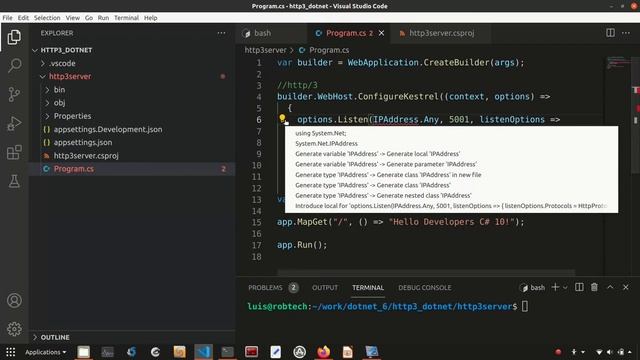Switch to the OUTPUT panel tab
The width and height of the screenshot is (640, 360).
point(325,288)
